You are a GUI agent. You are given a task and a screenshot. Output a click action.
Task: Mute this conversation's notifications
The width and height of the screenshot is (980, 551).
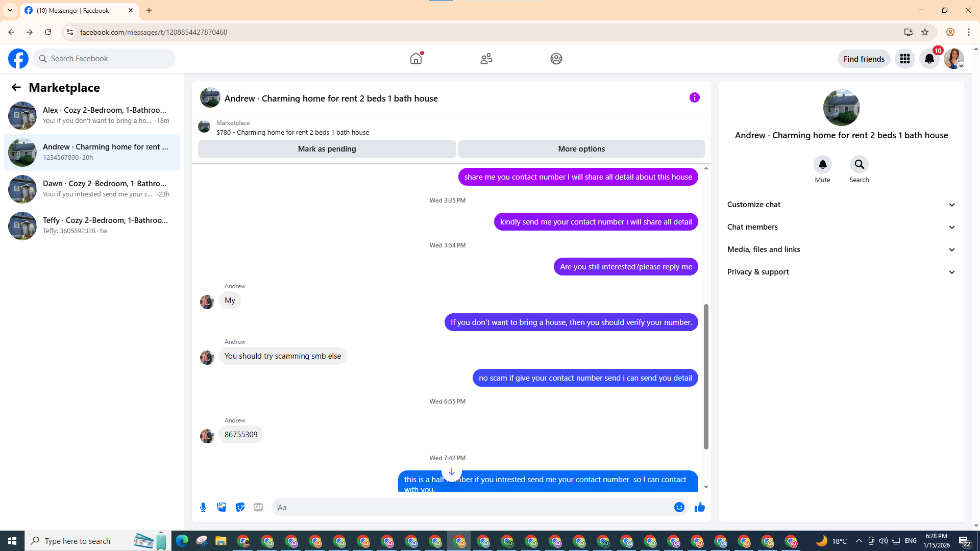tap(822, 165)
